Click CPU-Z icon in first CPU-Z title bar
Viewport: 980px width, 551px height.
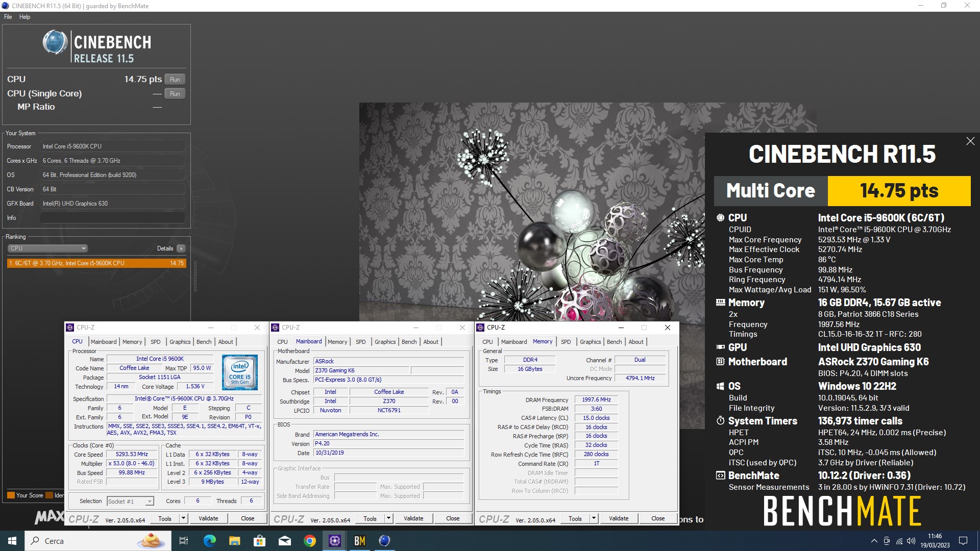[70, 328]
